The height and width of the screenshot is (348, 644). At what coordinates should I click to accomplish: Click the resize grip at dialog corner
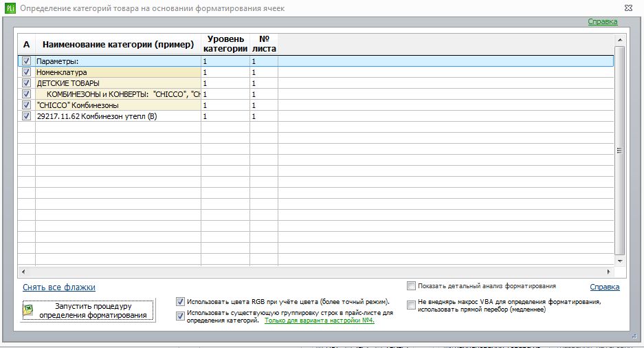[634, 336]
